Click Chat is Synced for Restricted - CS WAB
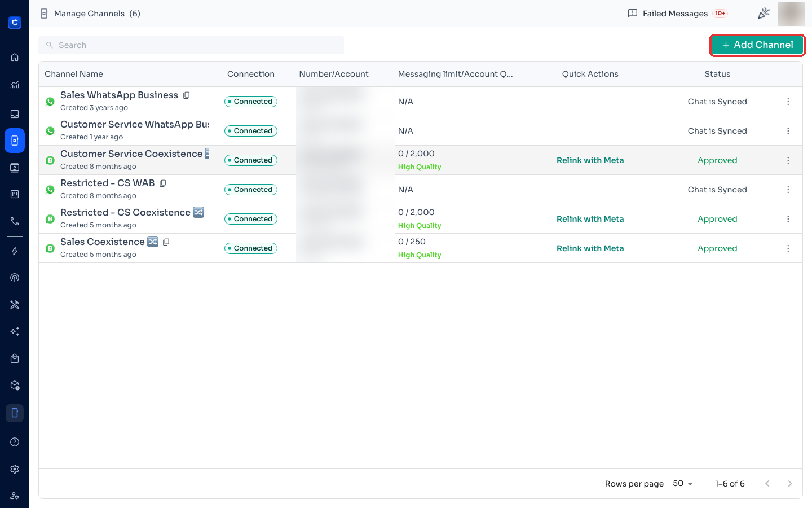The width and height of the screenshot is (812, 508). [x=717, y=190]
